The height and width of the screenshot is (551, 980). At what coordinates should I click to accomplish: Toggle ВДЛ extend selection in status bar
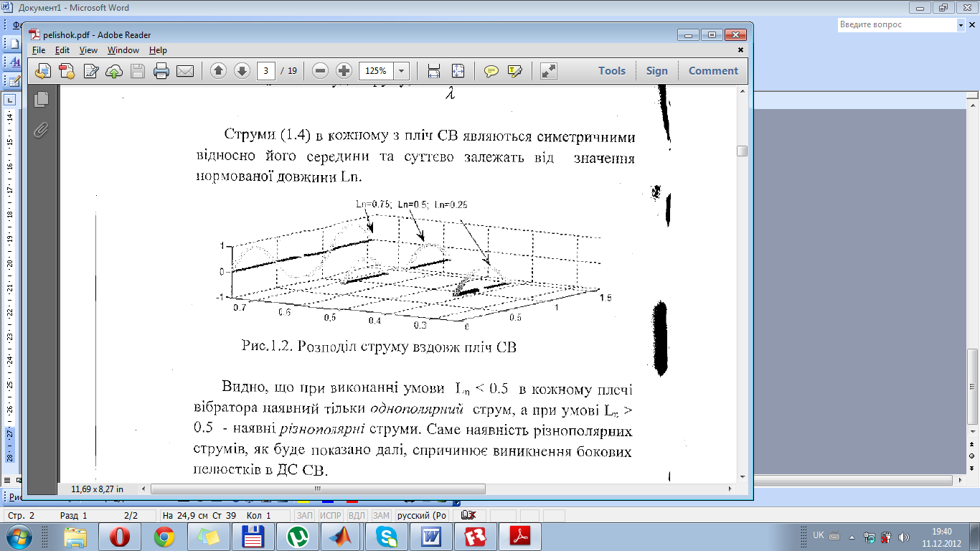(357, 516)
